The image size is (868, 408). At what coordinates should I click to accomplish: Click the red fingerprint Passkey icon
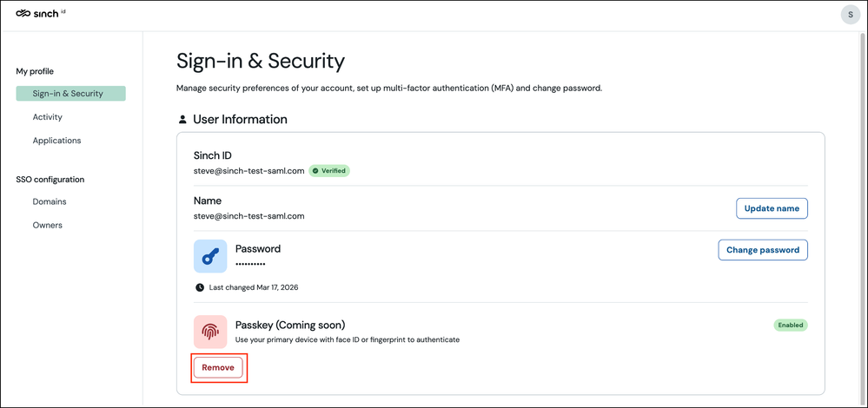click(x=210, y=332)
